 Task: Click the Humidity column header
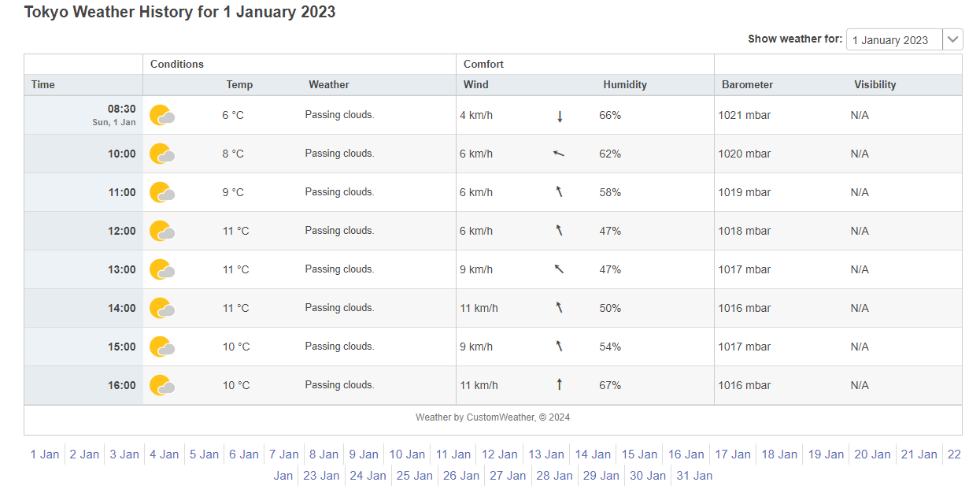pos(625,85)
